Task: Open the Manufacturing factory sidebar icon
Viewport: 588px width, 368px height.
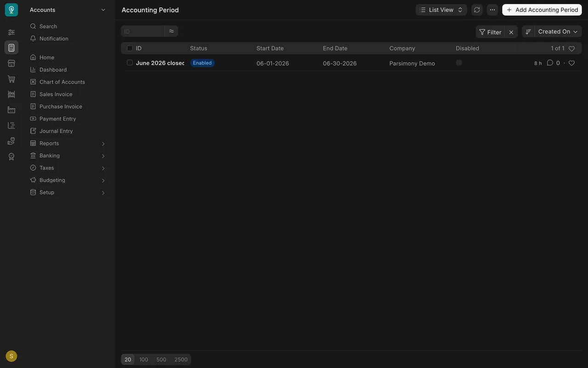Action: tap(11, 110)
